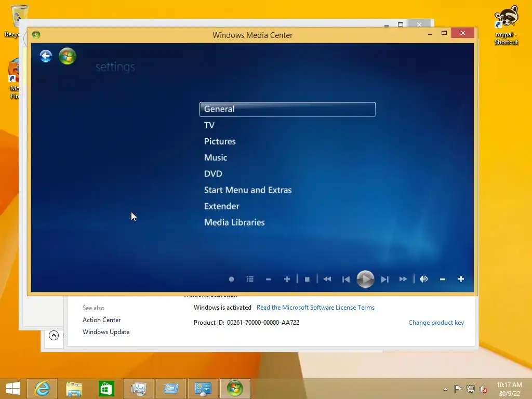
Task: Open the Run-style window taskbar icon
Action: (x=170, y=389)
